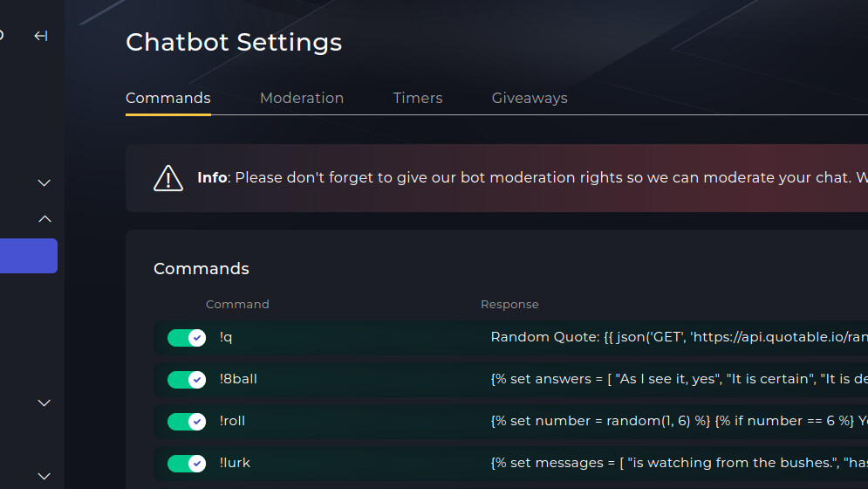Collapse the sidebar with the arrow icon
Screen dimensions: 868x489
[x=40, y=36]
